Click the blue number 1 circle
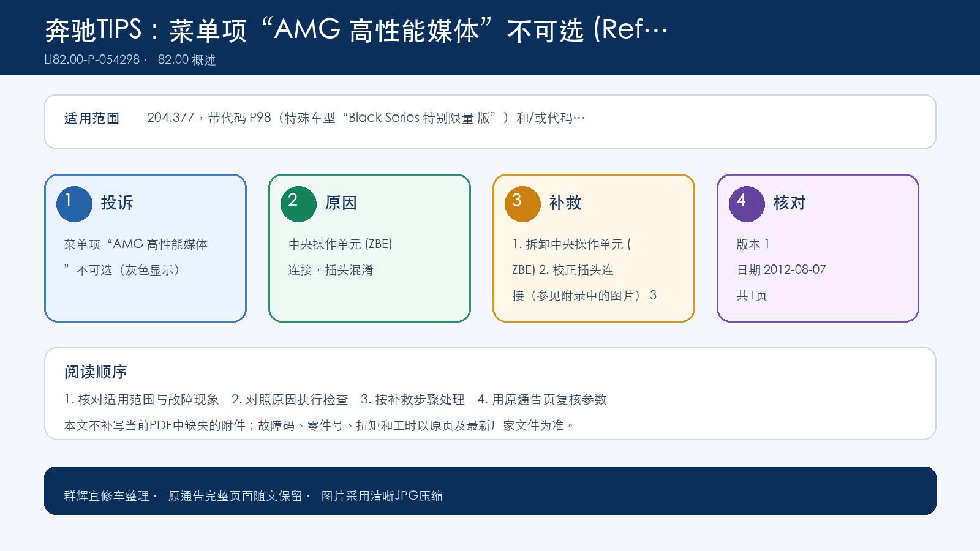Viewport: 980px width, 551px height. pos(74,204)
